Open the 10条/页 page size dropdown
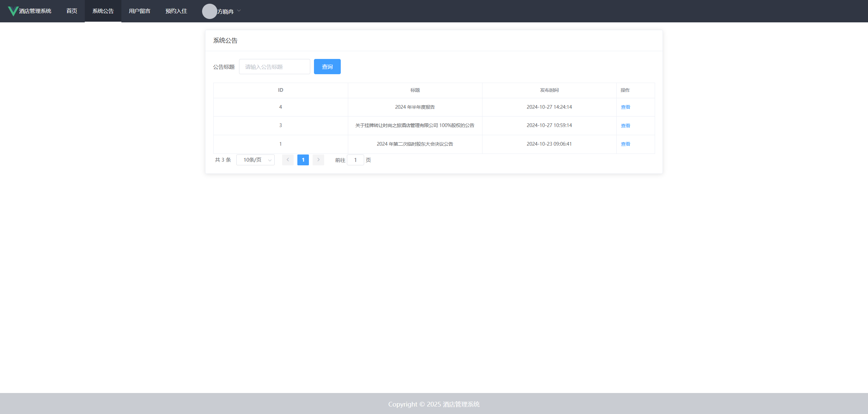 pyautogui.click(x=255, y=160)
